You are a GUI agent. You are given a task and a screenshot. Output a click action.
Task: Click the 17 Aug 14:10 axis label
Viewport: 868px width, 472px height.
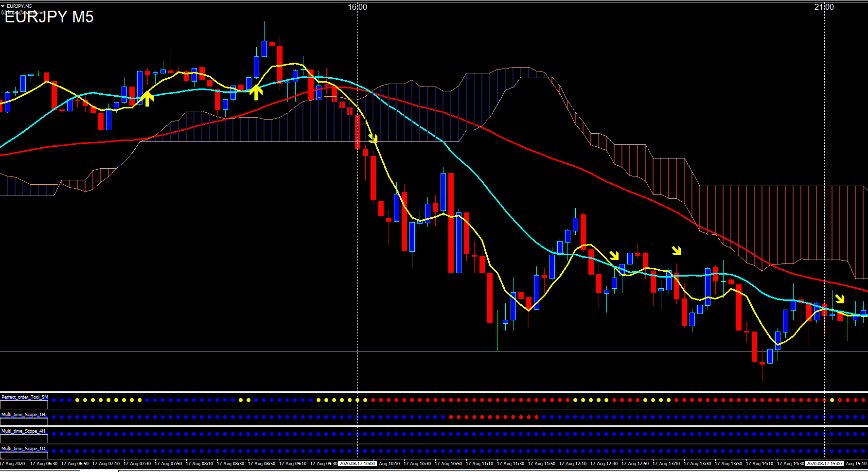tap(760, 464)
